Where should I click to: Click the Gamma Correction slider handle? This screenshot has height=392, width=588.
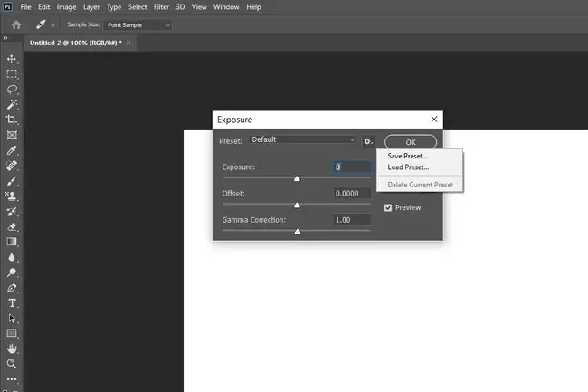(x=298, y=232)
